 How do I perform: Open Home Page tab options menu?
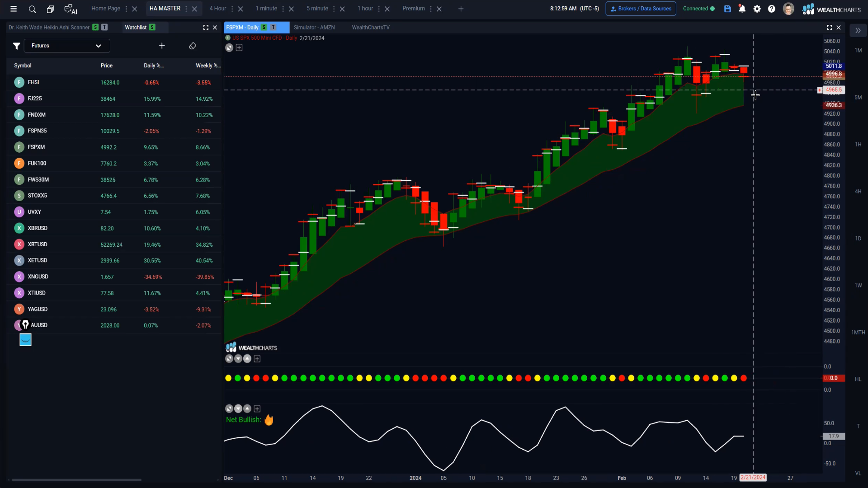(x=126, y=9)
